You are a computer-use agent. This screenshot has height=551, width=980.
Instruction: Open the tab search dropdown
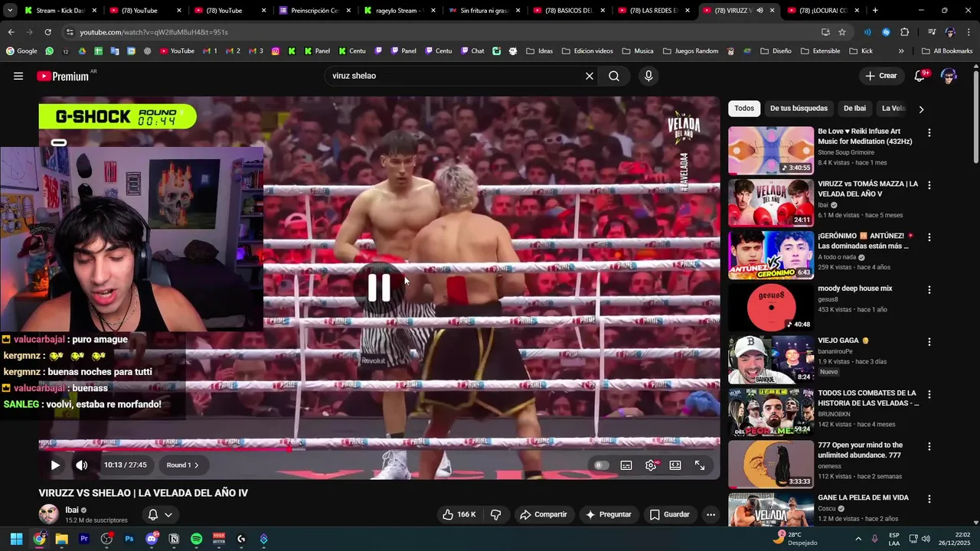[x=10, y=11]
